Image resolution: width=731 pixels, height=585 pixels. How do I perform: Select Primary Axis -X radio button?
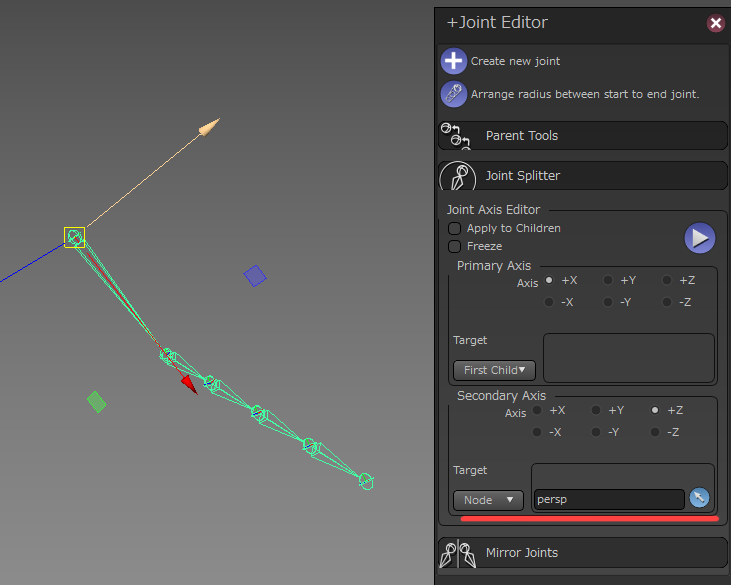pos(549,302)
